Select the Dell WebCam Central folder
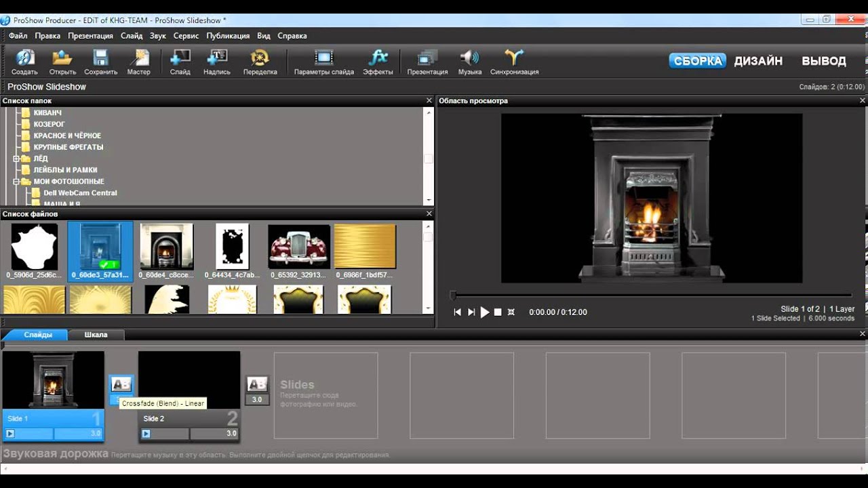The height and width of the screenshot is (488, 868). tap(80, 193)
